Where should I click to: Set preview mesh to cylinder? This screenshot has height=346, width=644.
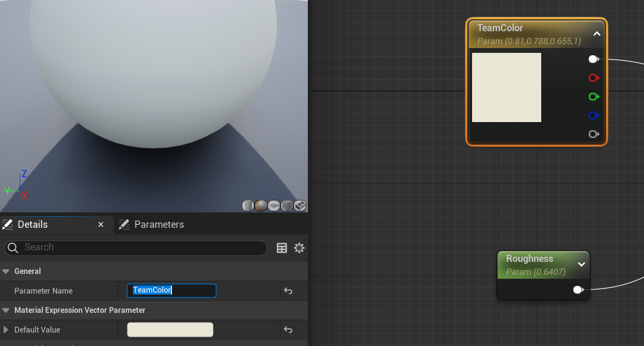248,206
